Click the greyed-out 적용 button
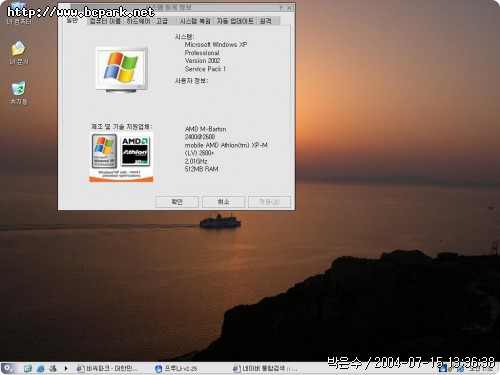 click(x=269, y=202)
